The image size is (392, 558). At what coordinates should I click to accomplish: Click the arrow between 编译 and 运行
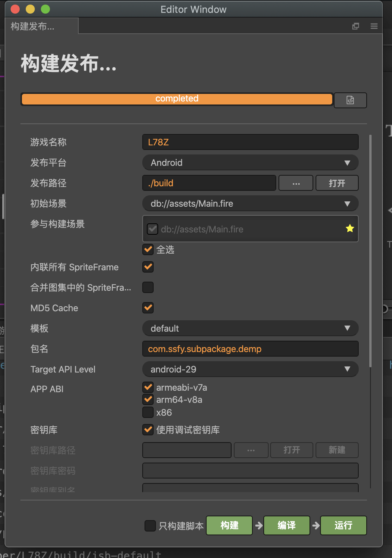point(316,525)
